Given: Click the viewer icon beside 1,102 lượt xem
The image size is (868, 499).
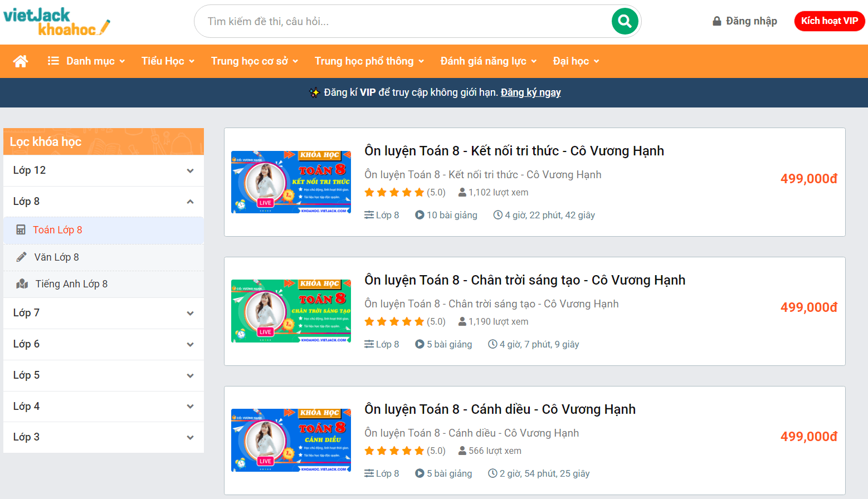Looking at the screenshot, I should click(x=462, y=192).
